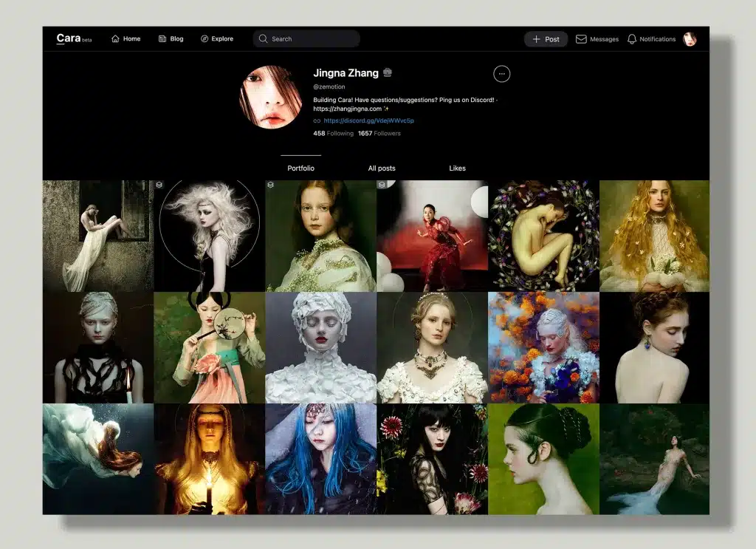The height and width of the screenshot is (549, 756).
Task: Focus the Search input field
Action: tap(310, 39)
